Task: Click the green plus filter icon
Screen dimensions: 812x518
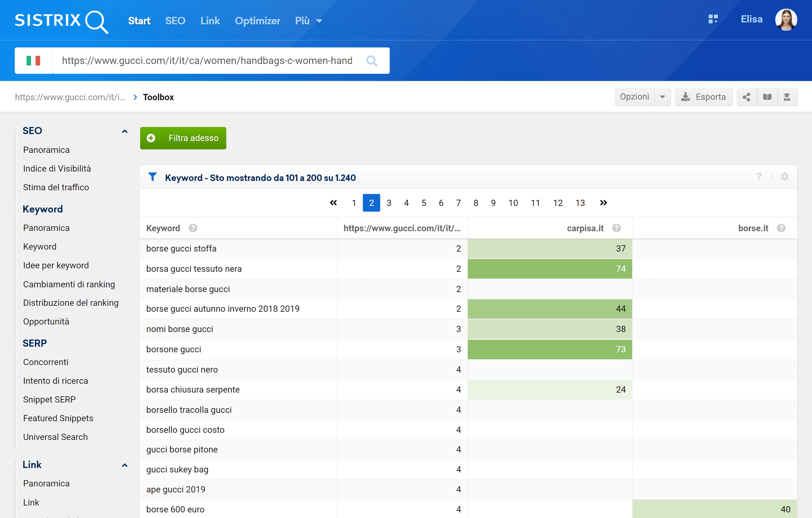Action: [151, 138]
